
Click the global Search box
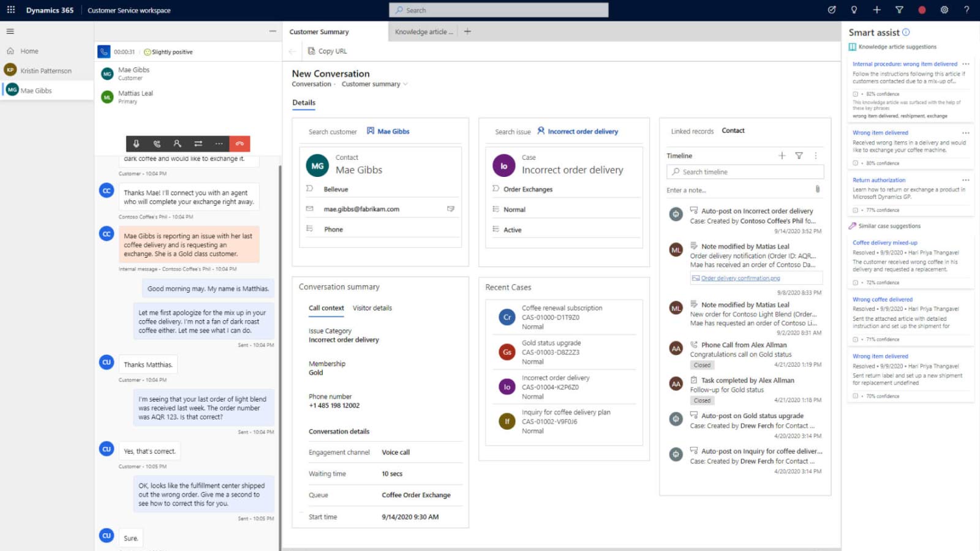[x=499, y=10]
